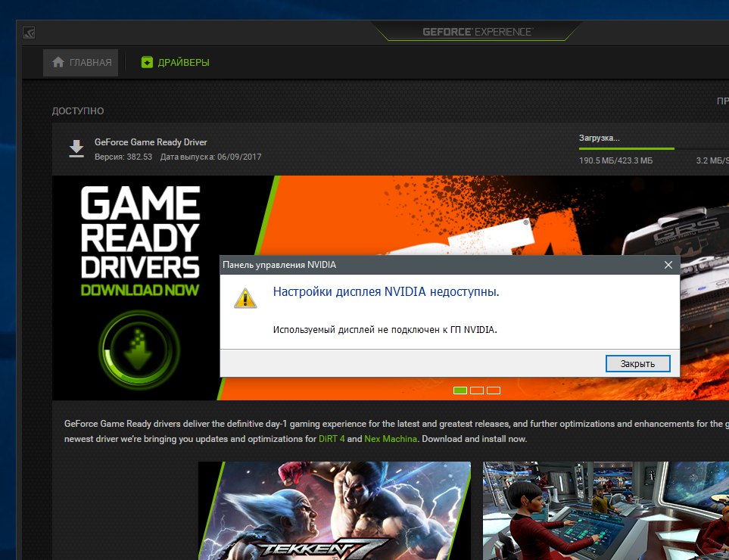Click the DOWNLOAD NOW text in the banner
Image resolution: width=729 pixels, height=560 pixels.
(x=140, y=290)
